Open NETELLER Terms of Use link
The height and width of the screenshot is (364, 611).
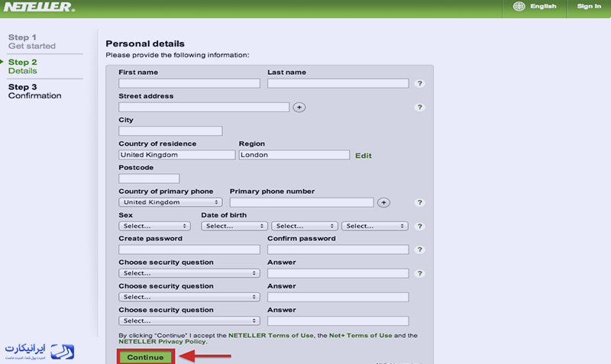[271, 335]
